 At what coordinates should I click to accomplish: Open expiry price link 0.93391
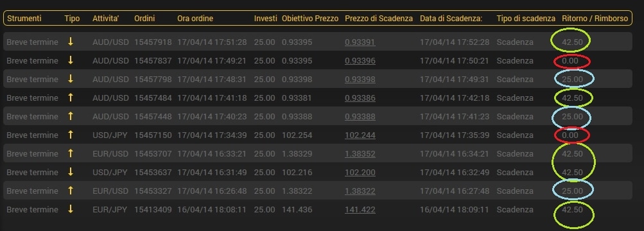tap(360, 42)
